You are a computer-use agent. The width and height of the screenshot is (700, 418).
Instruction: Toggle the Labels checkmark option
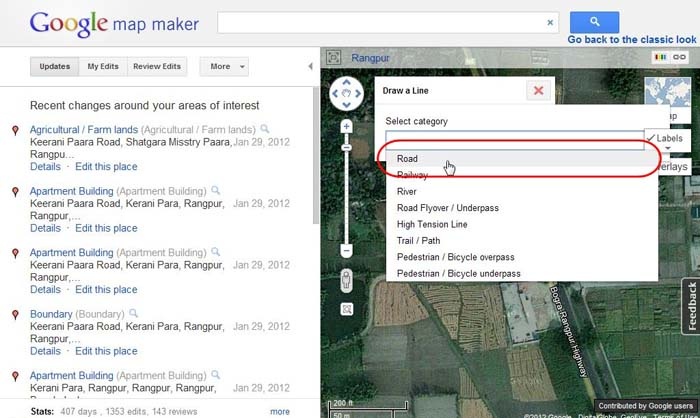(x=664, y=138)
